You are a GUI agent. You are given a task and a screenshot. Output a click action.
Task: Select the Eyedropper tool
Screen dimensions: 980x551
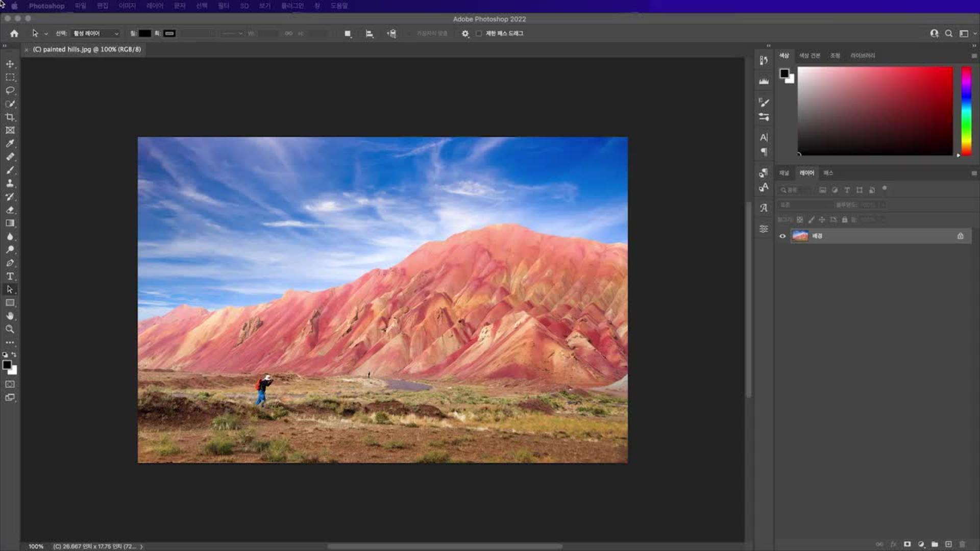[x=10, y=143]
